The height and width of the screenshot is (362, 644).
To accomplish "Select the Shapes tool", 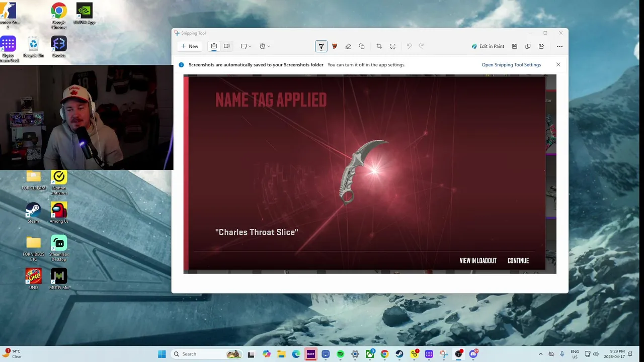I will coord(362,46).
